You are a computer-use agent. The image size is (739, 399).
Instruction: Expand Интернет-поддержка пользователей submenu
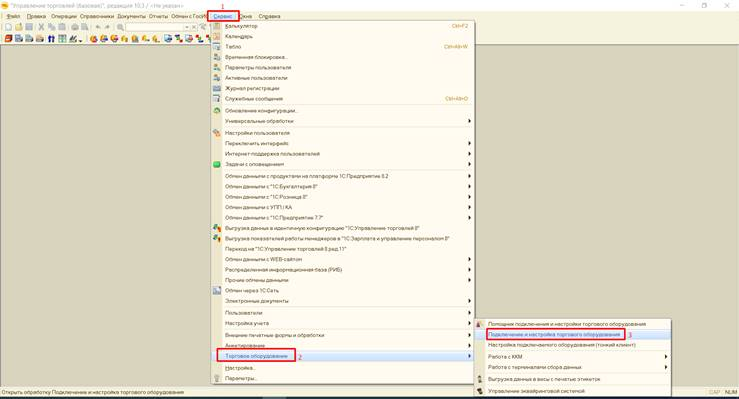point(343,154)
